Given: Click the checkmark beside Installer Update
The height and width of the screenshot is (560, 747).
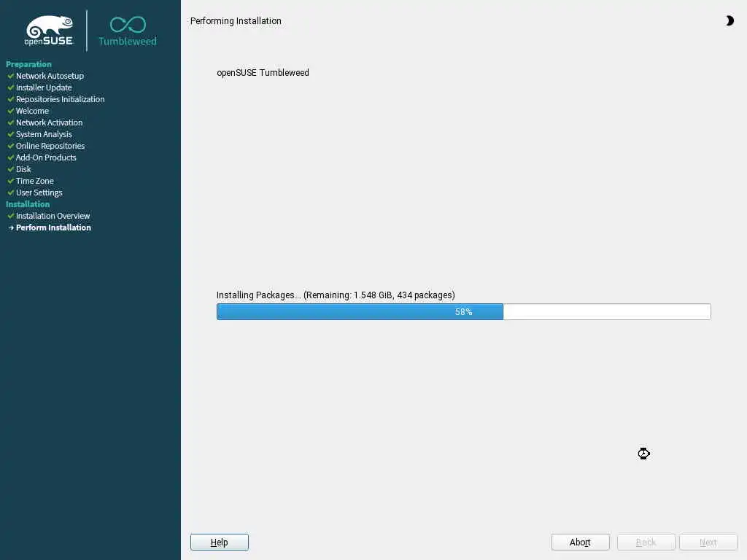Looking at the screenshot, I should (10, 87).
